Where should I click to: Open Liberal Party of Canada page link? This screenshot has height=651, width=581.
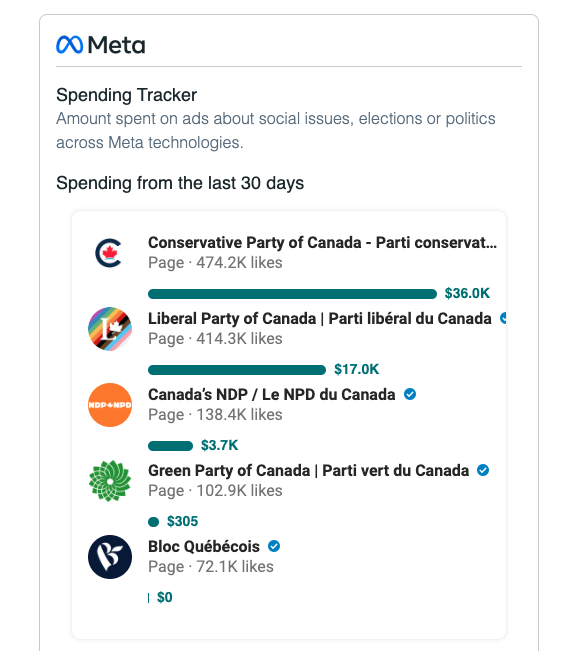(320, 318)
